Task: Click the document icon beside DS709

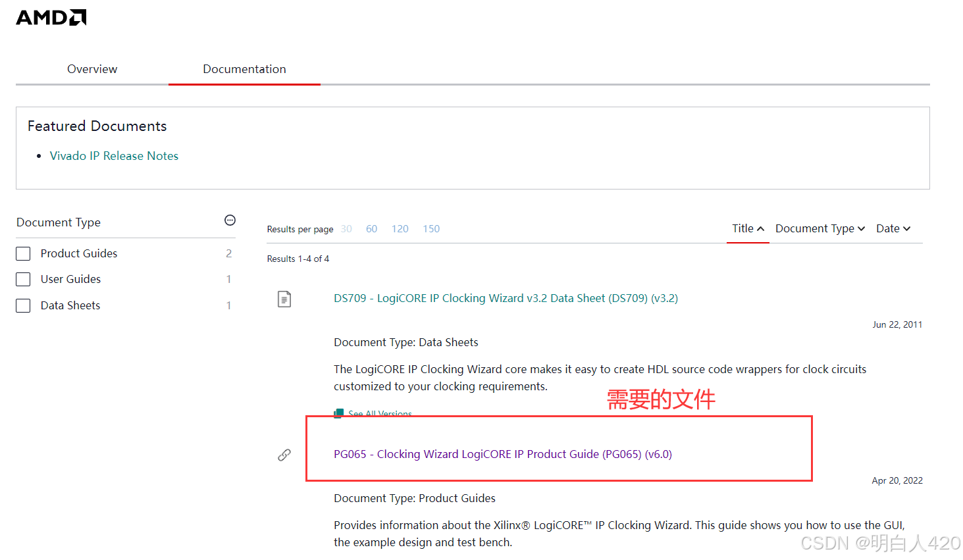Action: pyautogui.click(x=284, y=299)
